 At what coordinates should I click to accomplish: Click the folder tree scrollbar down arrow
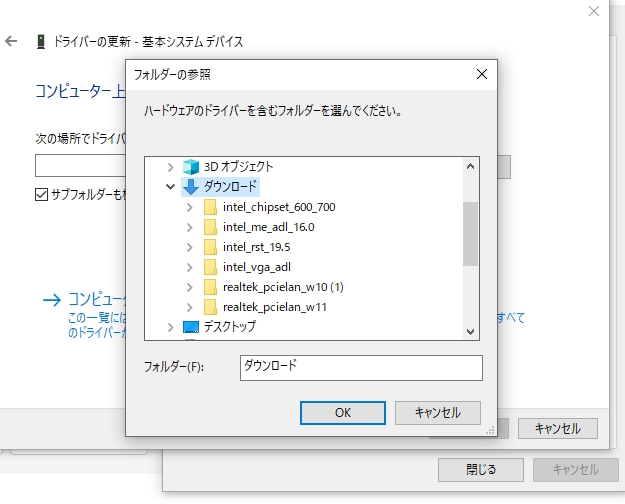(x=470, y=332)
